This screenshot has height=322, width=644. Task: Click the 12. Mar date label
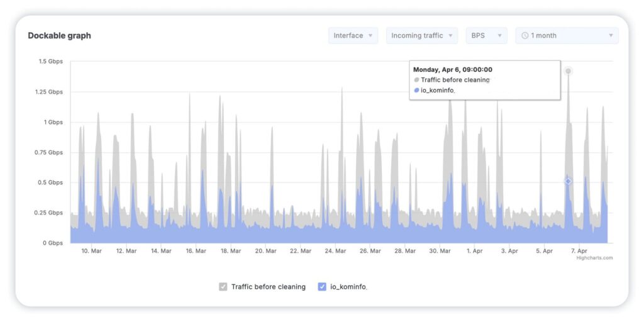point(126,251)
